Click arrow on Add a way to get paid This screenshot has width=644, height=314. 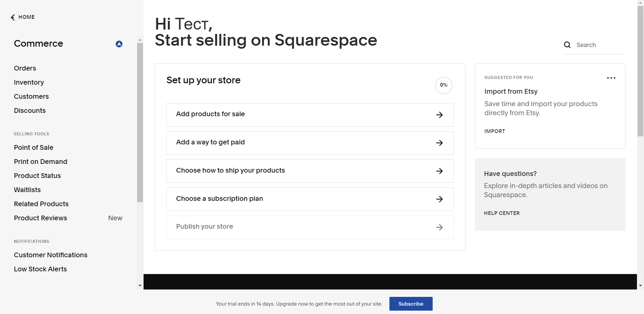pyautogui.click(x=439, y=143)
